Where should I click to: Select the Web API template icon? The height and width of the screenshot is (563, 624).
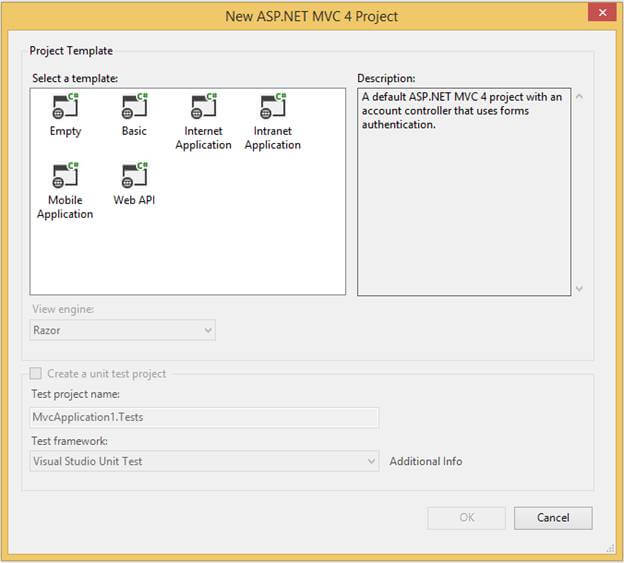click(x=135, y=175)
